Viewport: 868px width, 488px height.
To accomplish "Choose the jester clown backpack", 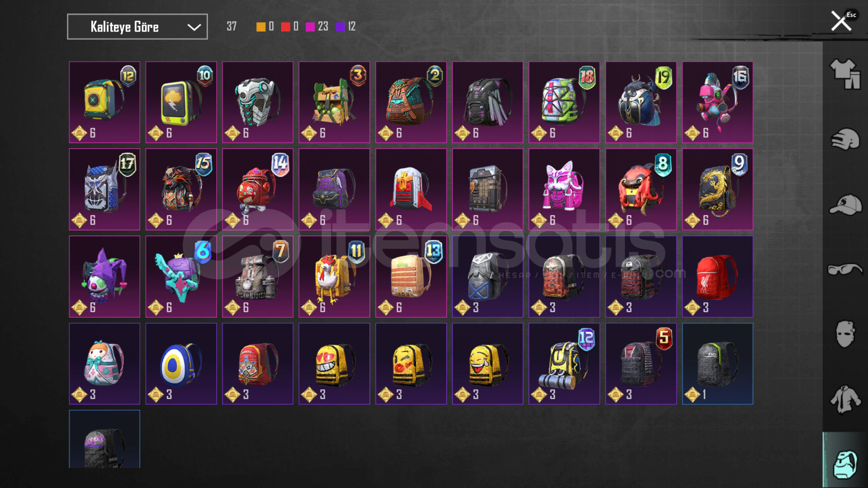I will click(x=104, y=277).
